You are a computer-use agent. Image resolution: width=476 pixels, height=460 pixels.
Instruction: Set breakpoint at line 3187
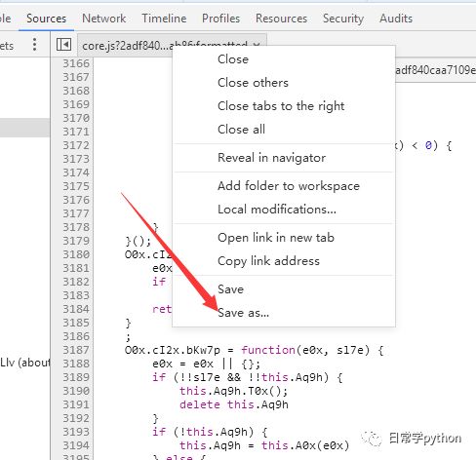click(x=76, y=350)
